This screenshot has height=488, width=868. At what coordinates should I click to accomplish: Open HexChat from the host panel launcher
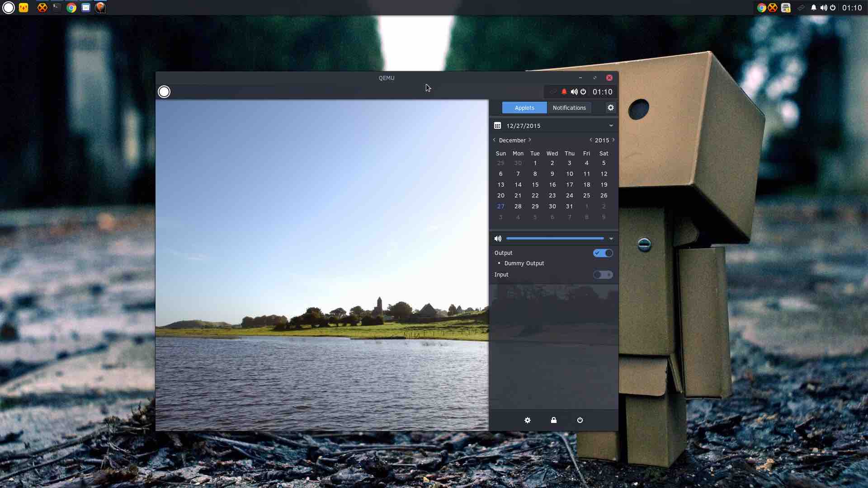point(42,8)
